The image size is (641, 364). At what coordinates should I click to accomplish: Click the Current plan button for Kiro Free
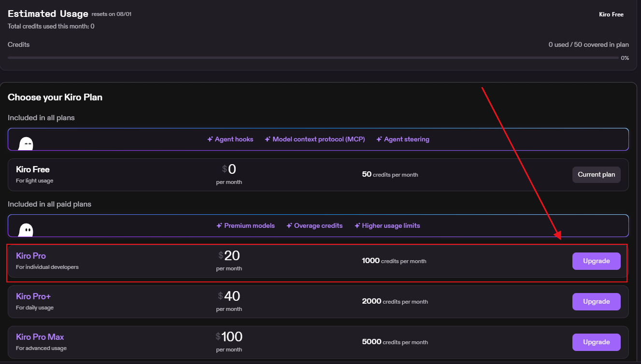(597, 175)
